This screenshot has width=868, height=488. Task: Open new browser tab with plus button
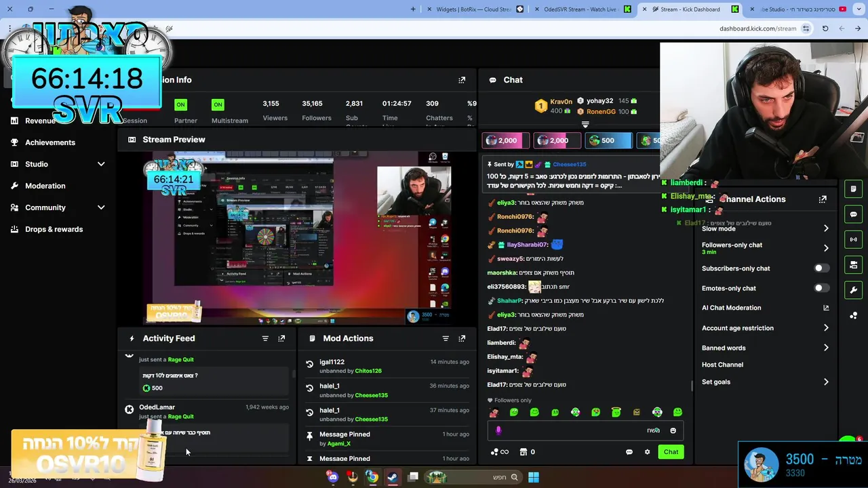point(413,9)
